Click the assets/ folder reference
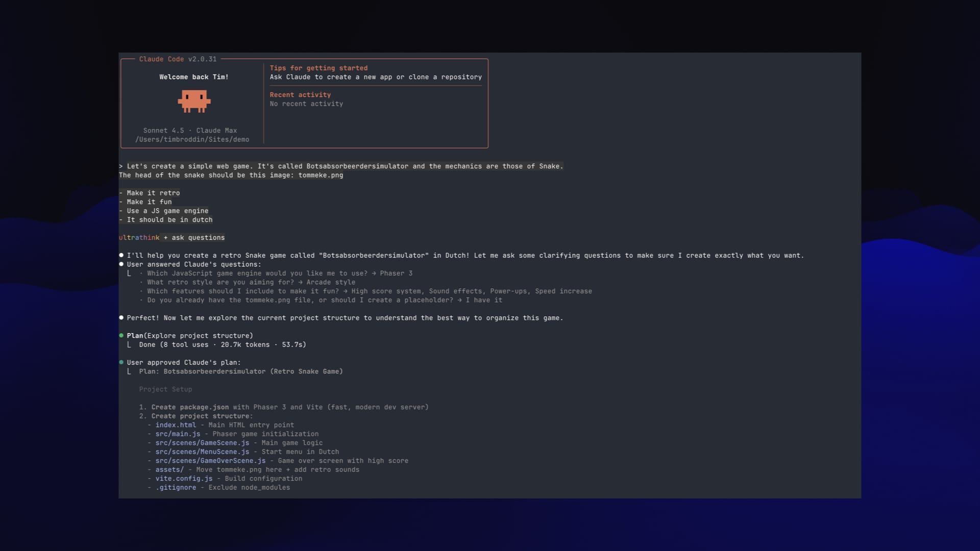 (x=169, y=470)
